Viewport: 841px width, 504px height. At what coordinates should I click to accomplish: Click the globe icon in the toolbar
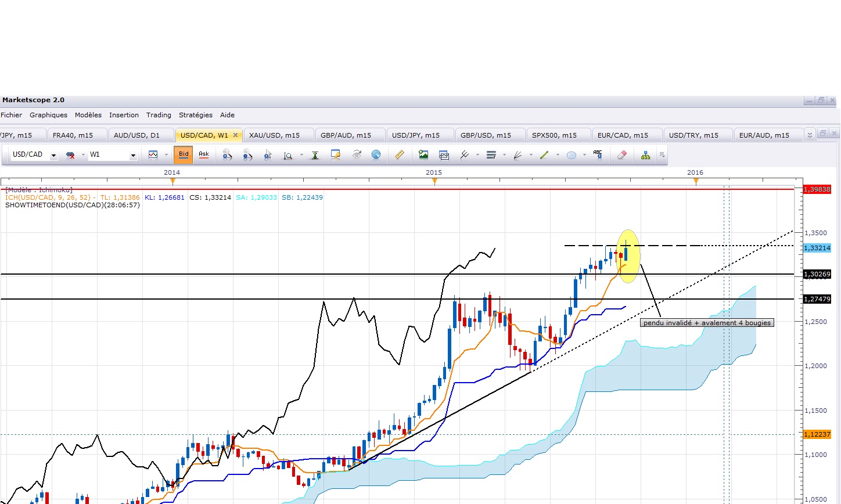tap(376, 155)
